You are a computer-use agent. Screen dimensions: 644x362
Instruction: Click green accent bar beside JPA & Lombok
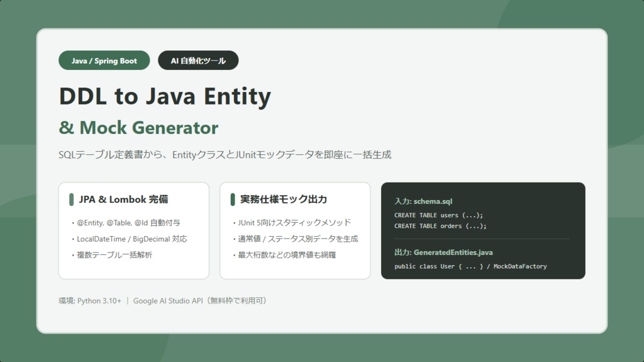(72, 200)
